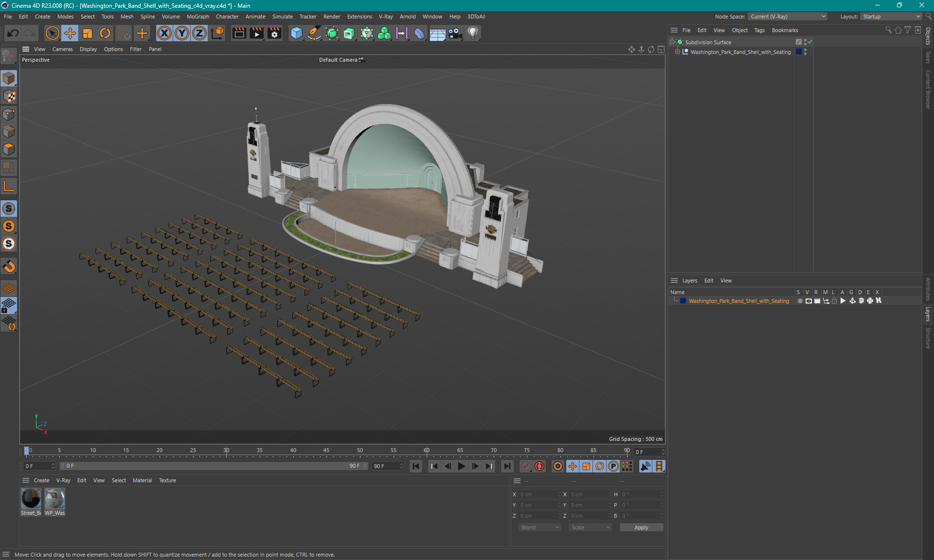Switch to Polygons mode
This screenshot has height=560, width=934.
[9, 149]
